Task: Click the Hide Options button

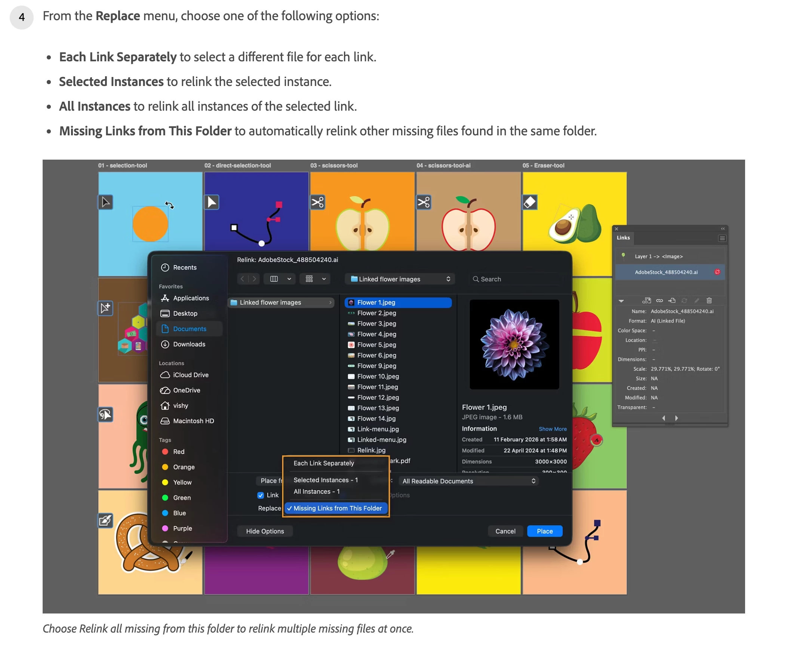Action: tap(265, 532)
